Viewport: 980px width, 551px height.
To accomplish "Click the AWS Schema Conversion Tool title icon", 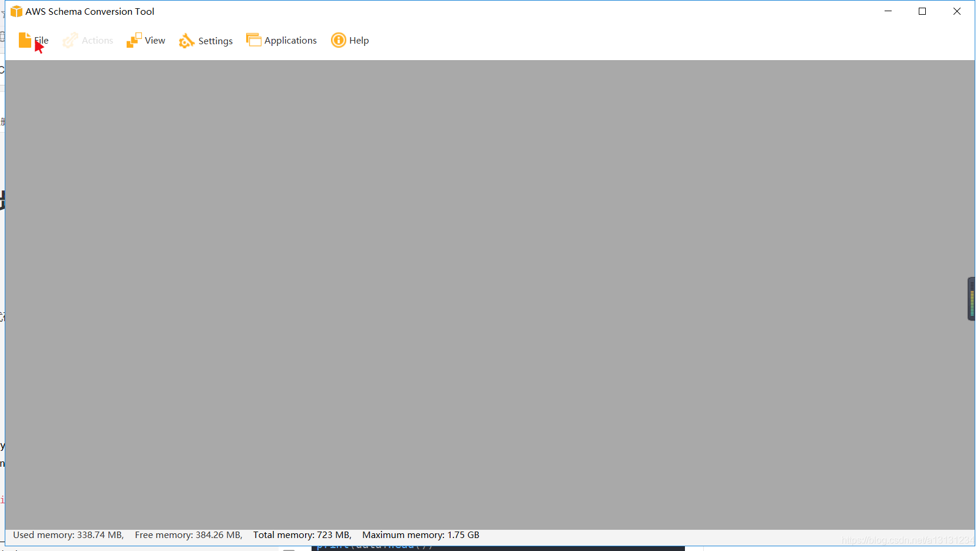I will [16, 11].
